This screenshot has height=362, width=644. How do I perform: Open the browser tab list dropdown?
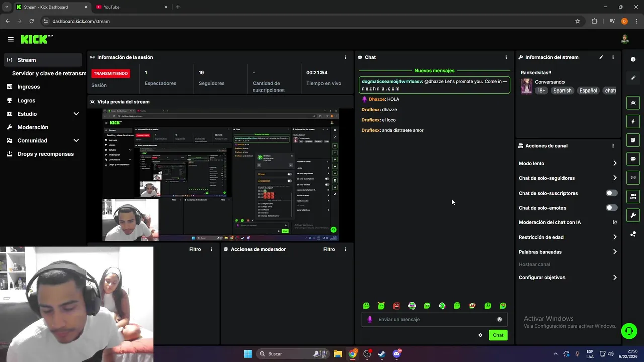(x=6, y=7)
